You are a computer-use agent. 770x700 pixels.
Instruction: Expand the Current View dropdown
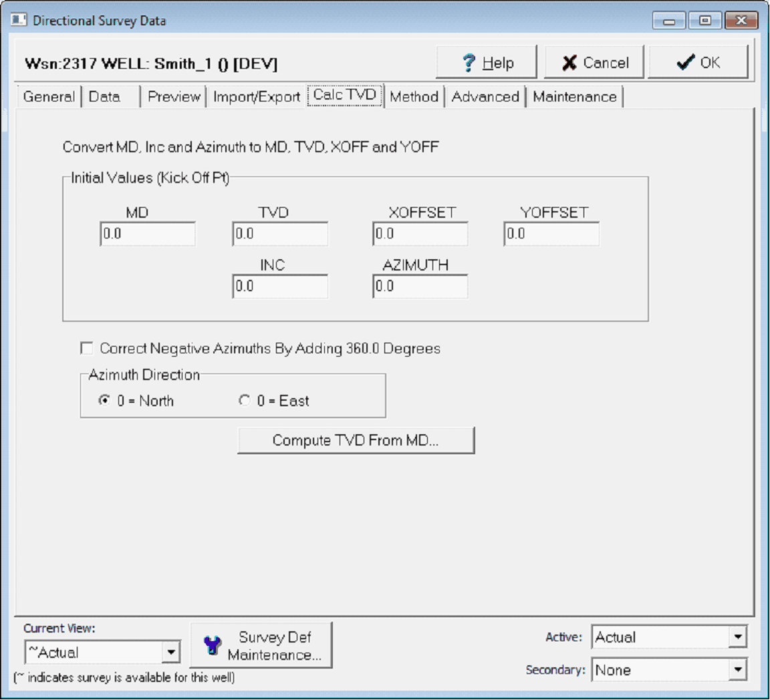[x=171, y=652]
